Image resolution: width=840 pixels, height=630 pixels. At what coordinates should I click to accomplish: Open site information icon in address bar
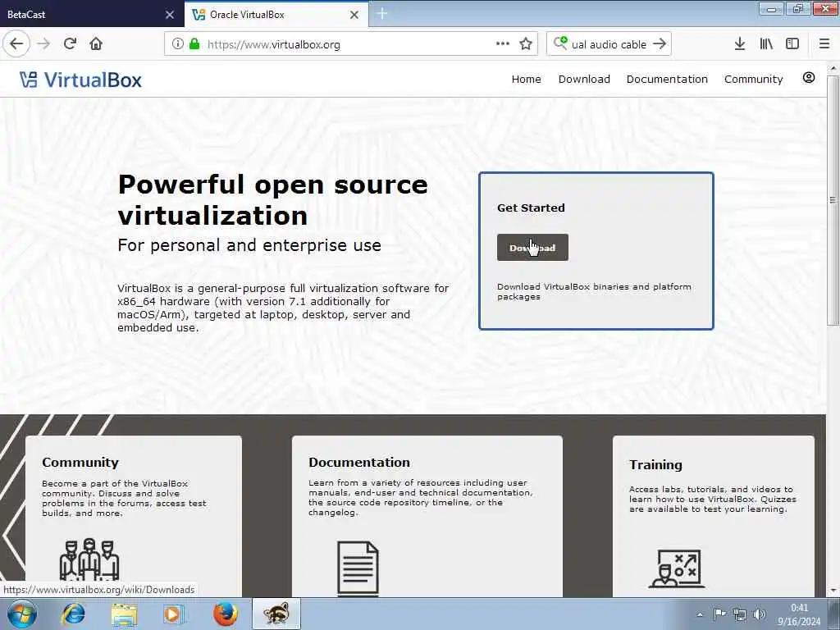[x=178, y=44]
